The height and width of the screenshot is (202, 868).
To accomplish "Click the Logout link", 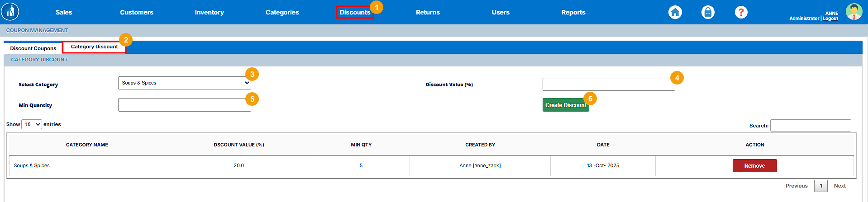I will click(830, 19).
